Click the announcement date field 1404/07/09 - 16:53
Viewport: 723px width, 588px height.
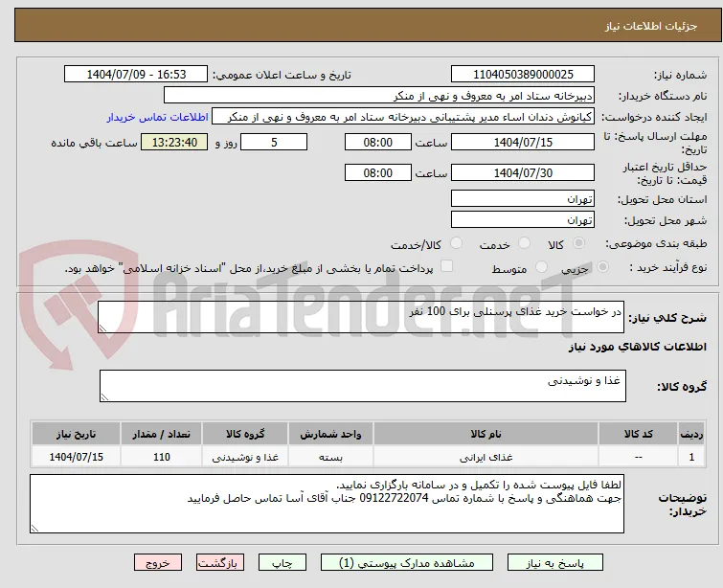point(136,75)
